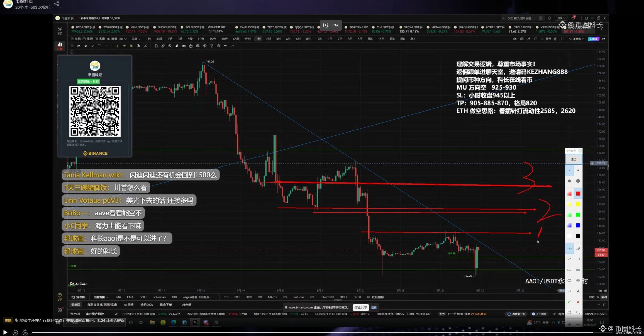Screen dimensions: 644x336
Task: Click the trash icon to delete drawings
Action: point(219,46)
